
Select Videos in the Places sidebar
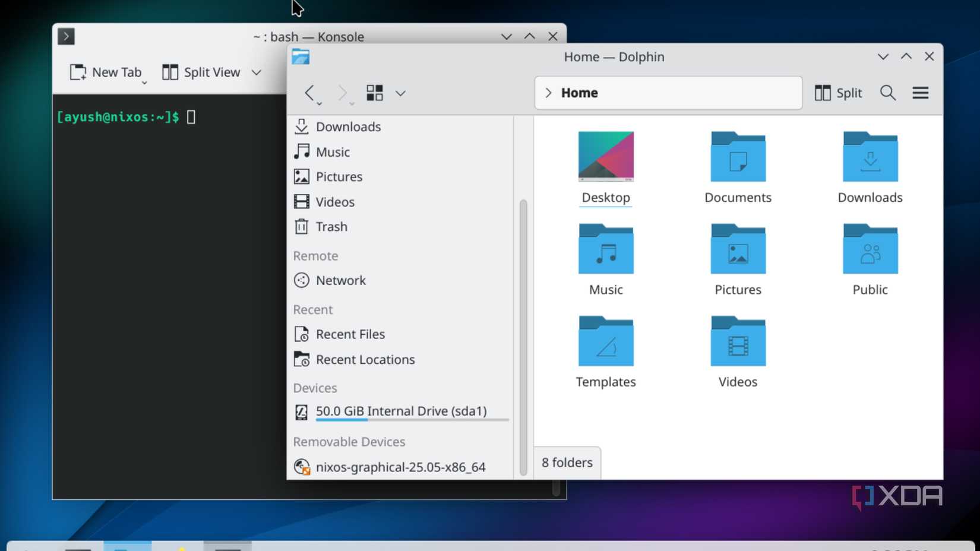coord(401,202)
